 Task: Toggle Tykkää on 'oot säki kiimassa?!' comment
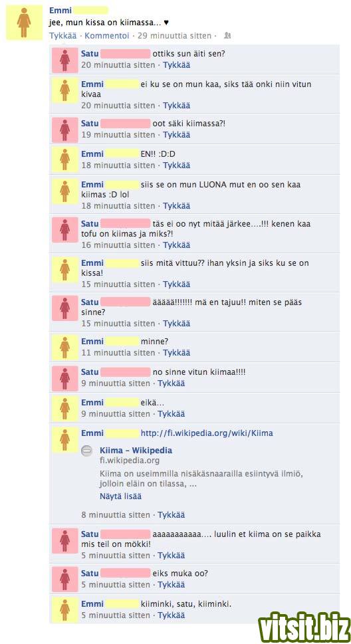176,135
